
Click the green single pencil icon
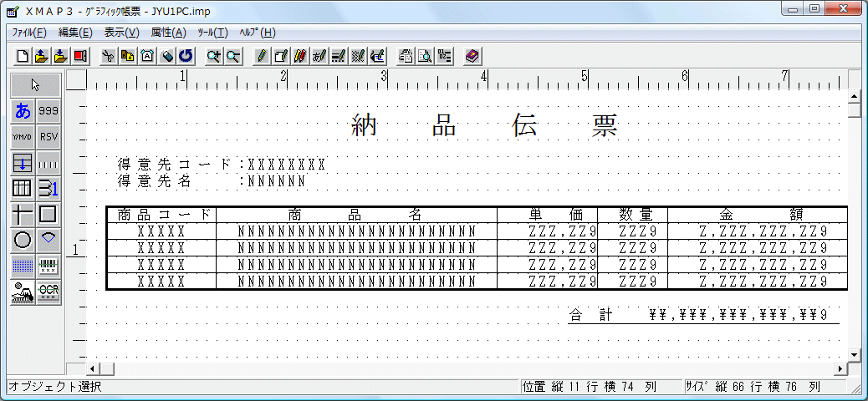[262, 56]
